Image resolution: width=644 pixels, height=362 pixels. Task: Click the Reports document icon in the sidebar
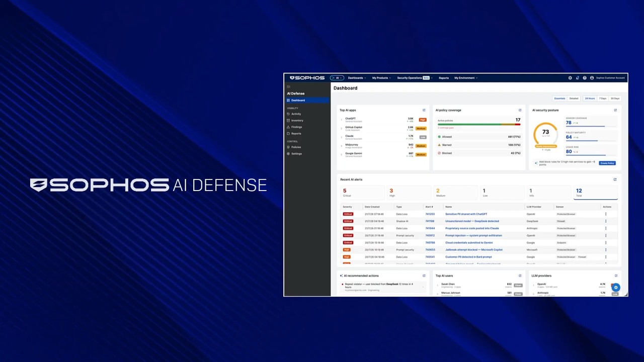point(288,133)
